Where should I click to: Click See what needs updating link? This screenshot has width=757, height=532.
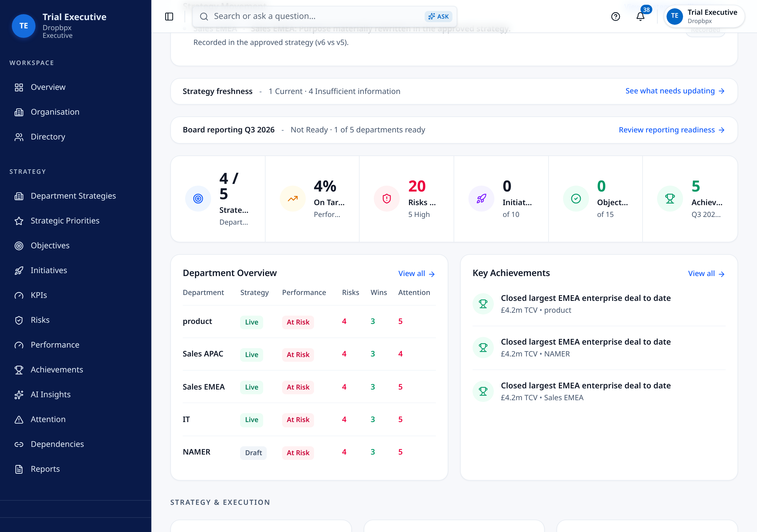point(675,91)
